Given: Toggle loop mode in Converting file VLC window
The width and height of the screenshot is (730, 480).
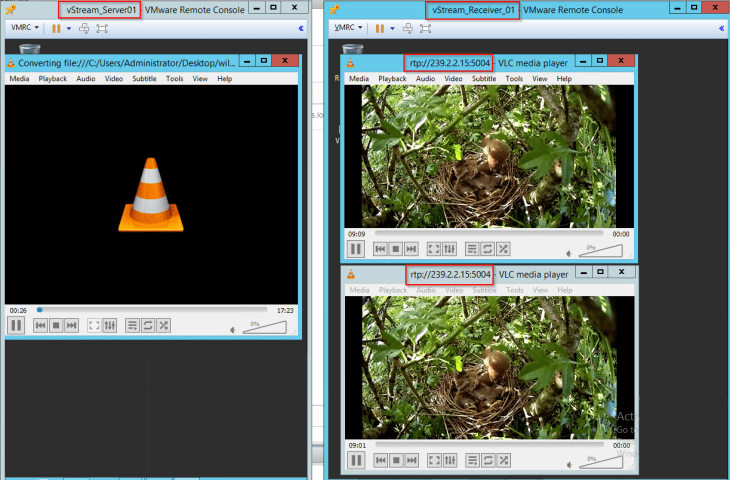Looking at the screenshot, I should 147,325.
